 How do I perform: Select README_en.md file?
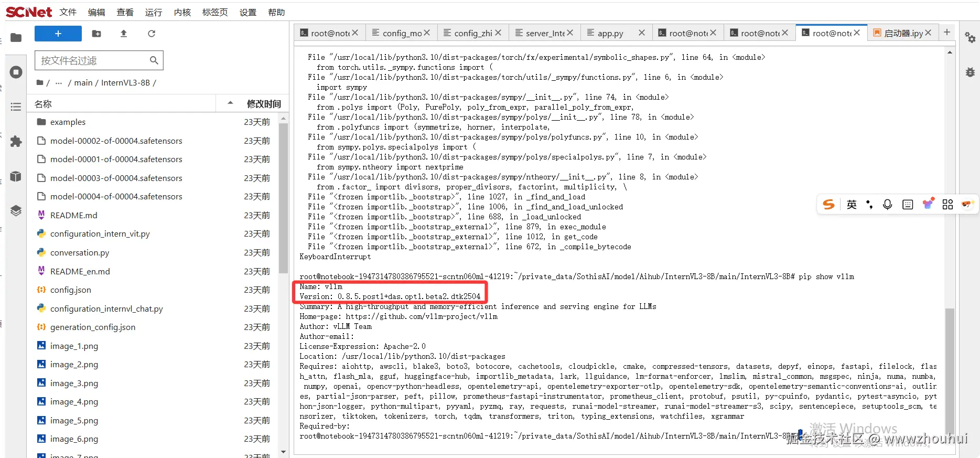tap(153, 271)
